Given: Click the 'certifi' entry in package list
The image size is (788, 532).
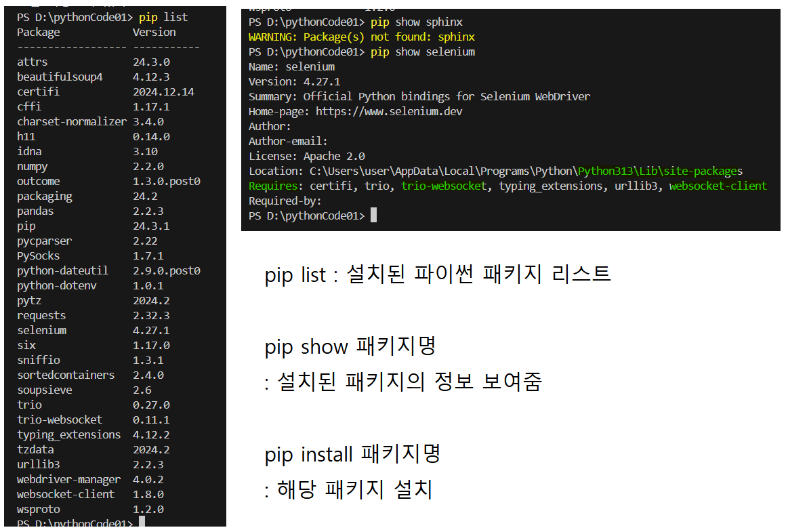Looking at the screenshot, I should coord(38,91).
